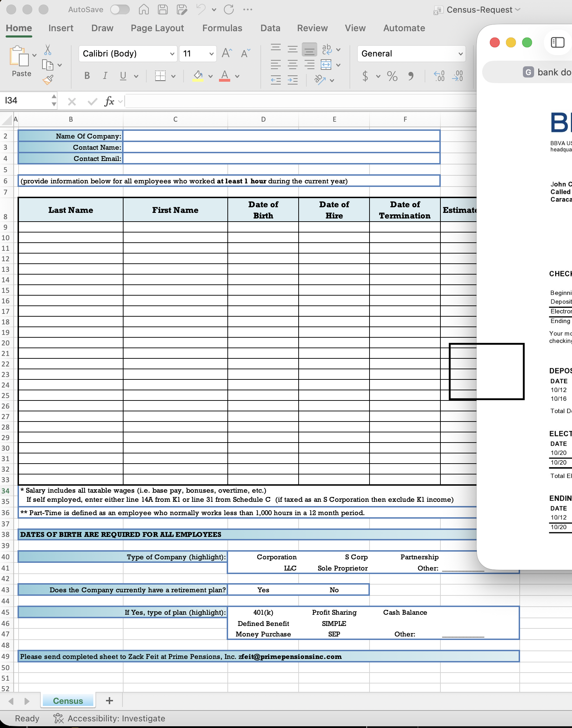This screenshot has height=728, width=572.
Task: Switch to the Insert ribbon tab
Action: tap(61, 28)
